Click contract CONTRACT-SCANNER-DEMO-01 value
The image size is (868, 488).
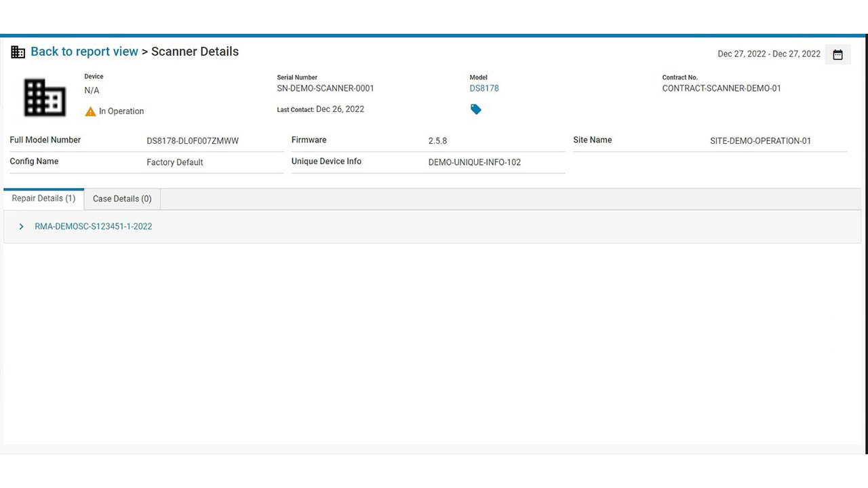click(722, 88)
